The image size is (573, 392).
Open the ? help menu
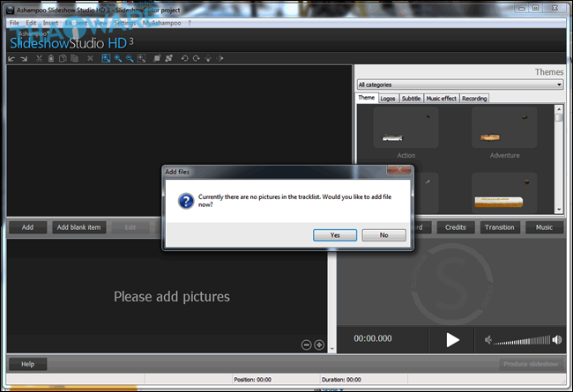[x=190, y=23]
